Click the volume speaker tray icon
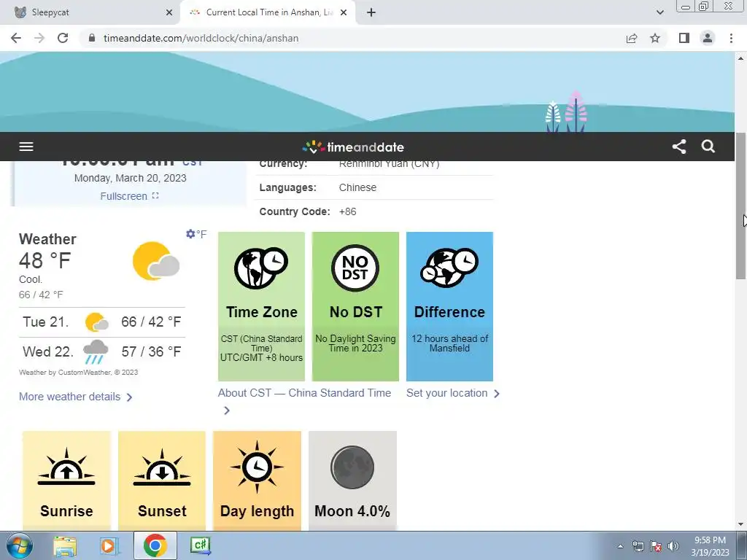This screenshot has width=747, height=560. pyautogui.click(x=673, y=546)
